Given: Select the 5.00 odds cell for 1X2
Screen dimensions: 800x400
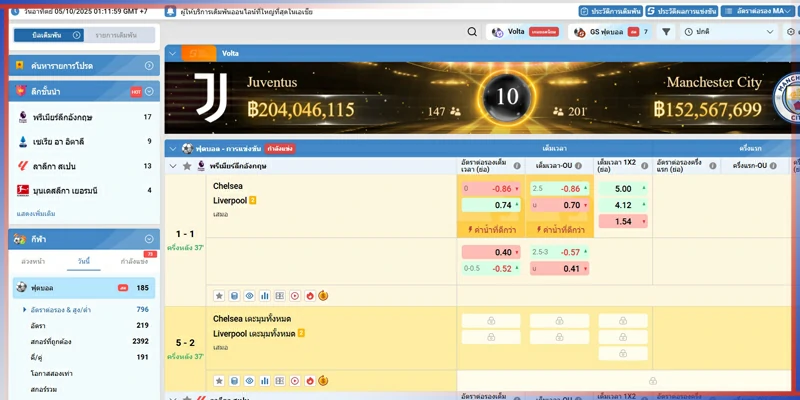Looking at the screenshot, I should tap(623, 188).
